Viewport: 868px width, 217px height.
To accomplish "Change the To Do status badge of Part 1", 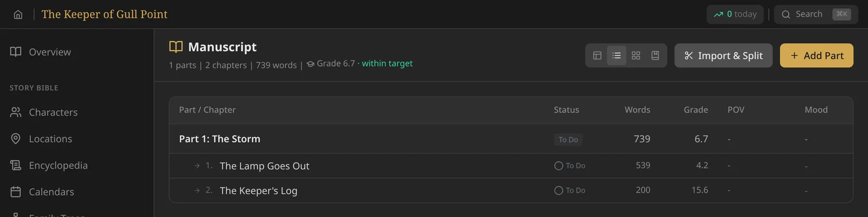I will coord(569,139).
